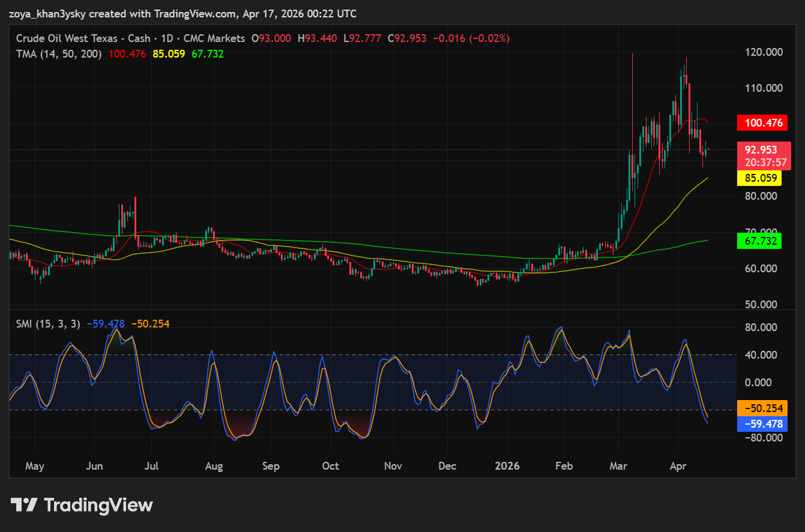This screenshot has width=805, height=532.
Task: Open the TMA (14, 50, 200) indicator legend
Action: 59,54
